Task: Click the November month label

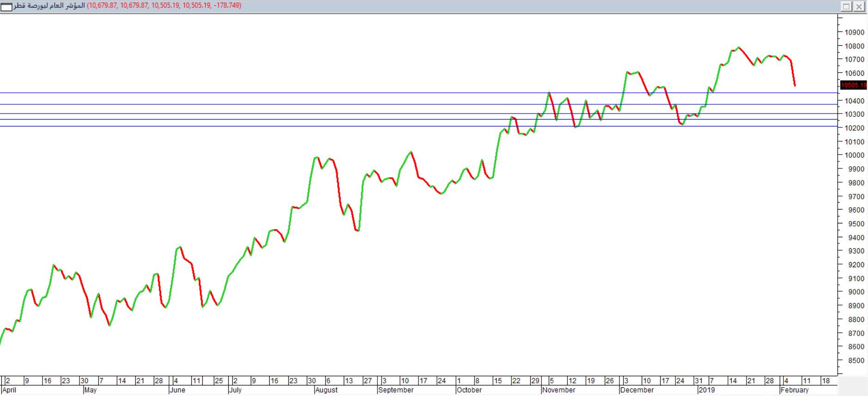Action: (x=559, y=390)
